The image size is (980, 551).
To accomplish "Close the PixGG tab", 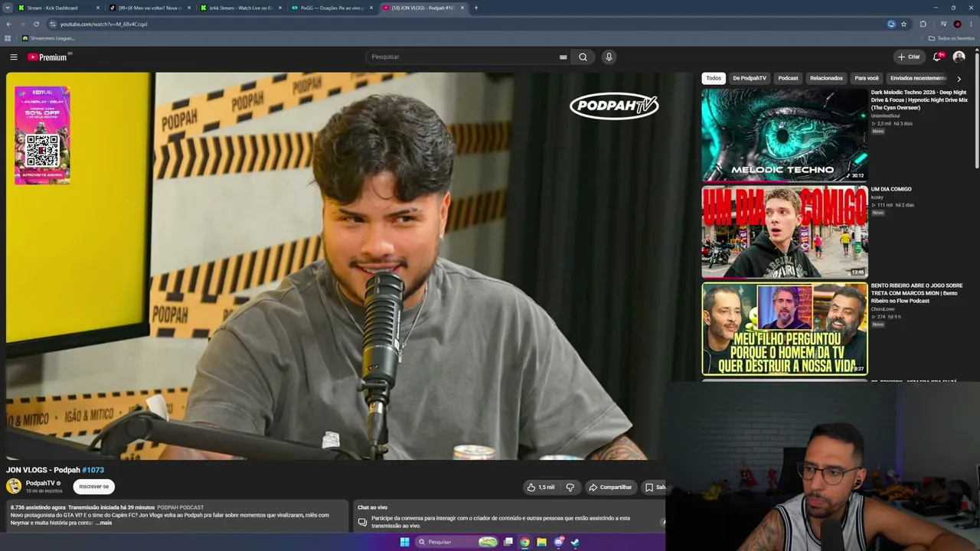I will click(371, 8).
